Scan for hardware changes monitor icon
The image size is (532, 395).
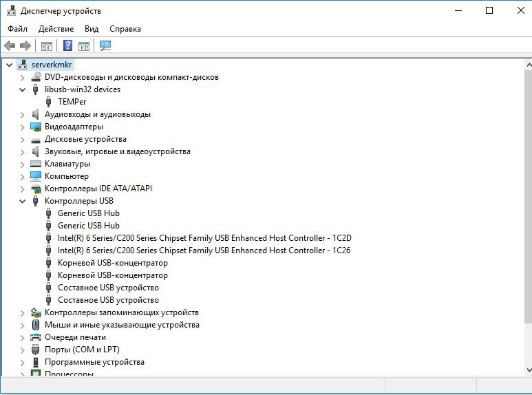(105, 45)
